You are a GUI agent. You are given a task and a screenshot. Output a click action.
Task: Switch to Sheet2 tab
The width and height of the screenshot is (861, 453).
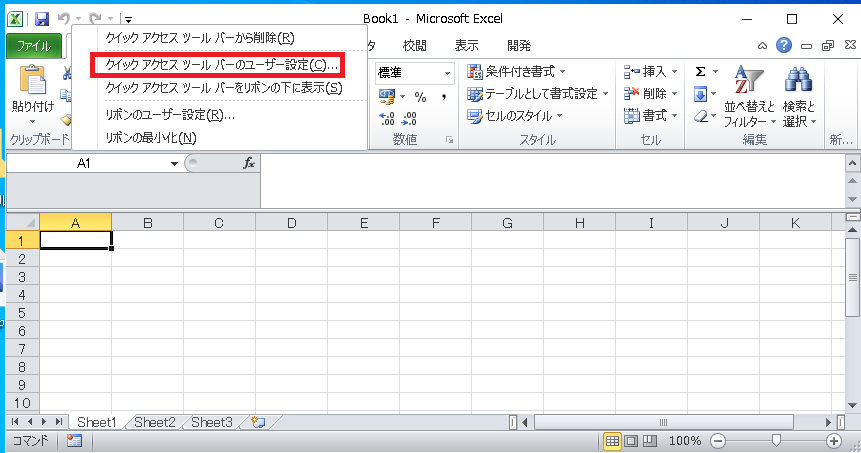pyautogui.click(x=155, y=422)
